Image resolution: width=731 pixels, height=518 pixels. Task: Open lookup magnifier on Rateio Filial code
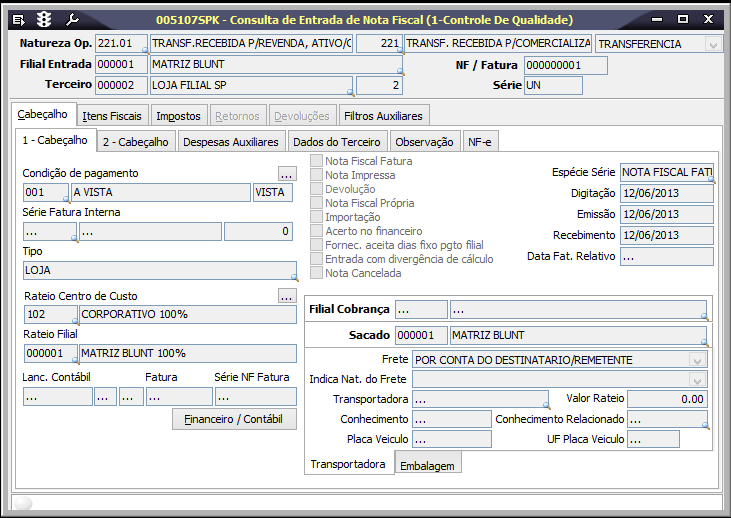pyautogui.click(x=75, y=360)
